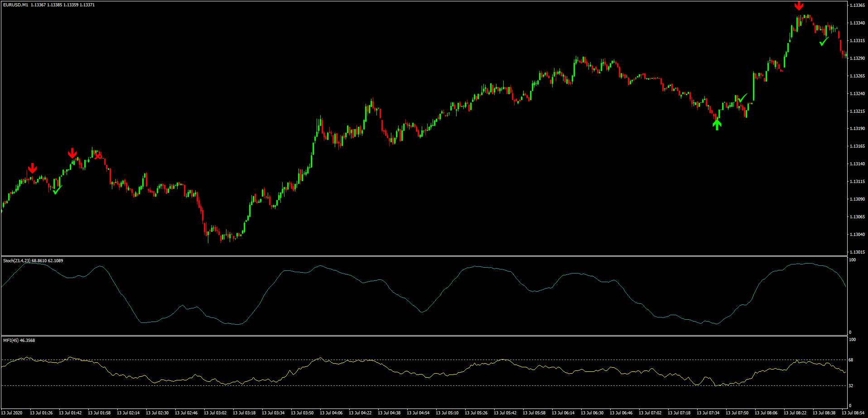Click red down arrow at the chart's highest peak
The height and width of the screenshot is (418, 868).
(x=799, y=6)
